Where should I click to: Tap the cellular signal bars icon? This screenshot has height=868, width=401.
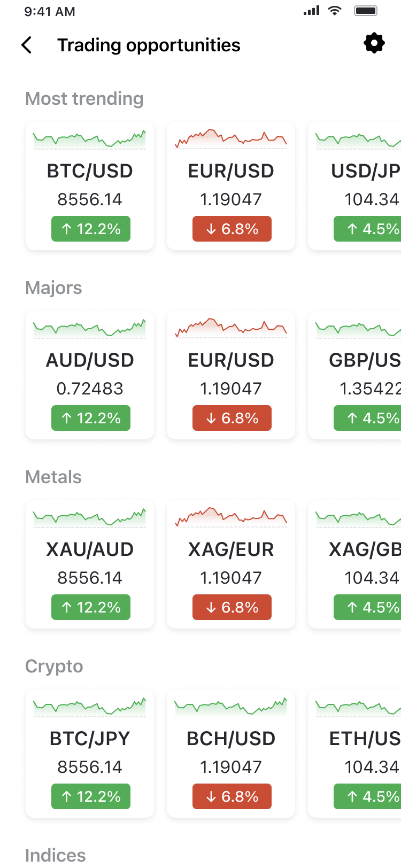pyautogui.click(x=311, y=11)
